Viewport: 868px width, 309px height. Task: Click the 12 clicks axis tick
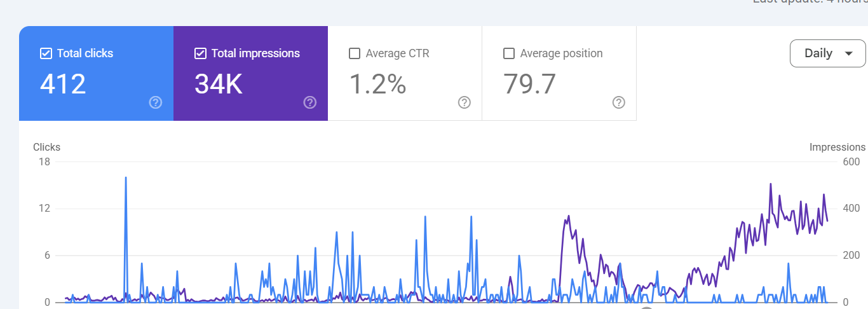click(45, 209)
